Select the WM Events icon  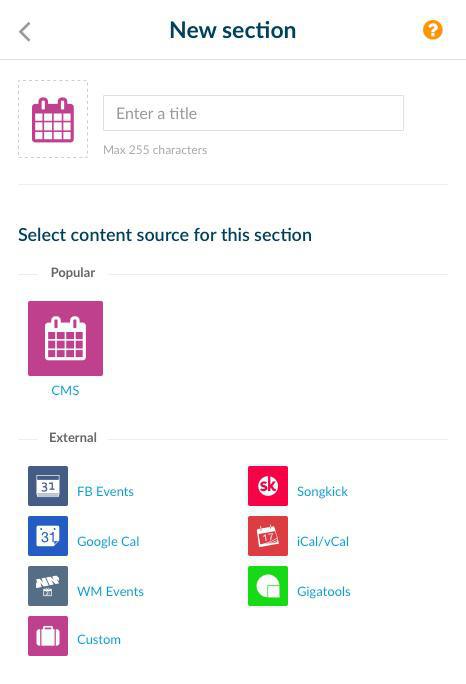[x=48, y=586]
